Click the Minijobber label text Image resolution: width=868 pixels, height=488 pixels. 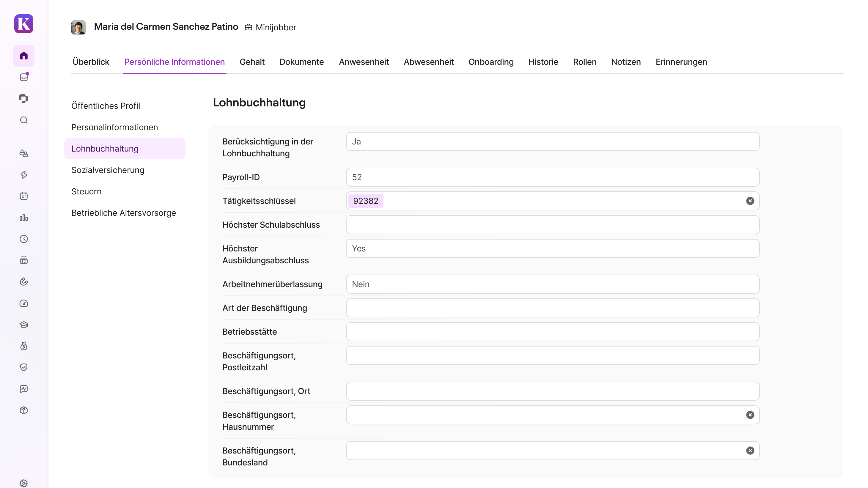click(x=276, y=27)
